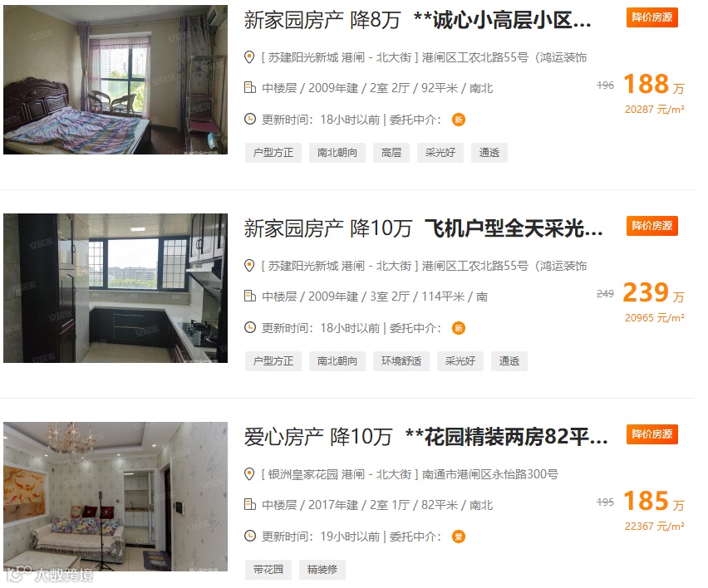The image size is (708, 588).
Task: Click the 降价房源 badge on the 188万 listing
Action: 652,17
